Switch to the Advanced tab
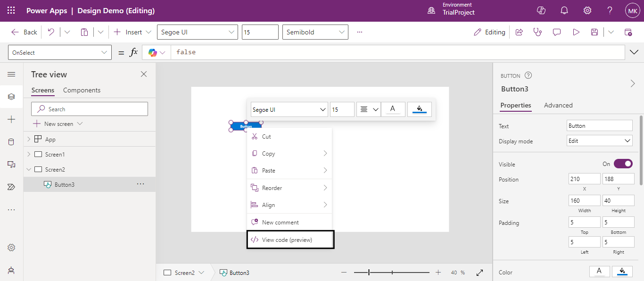This screenshot has height=281, width=644. [558, 105]
